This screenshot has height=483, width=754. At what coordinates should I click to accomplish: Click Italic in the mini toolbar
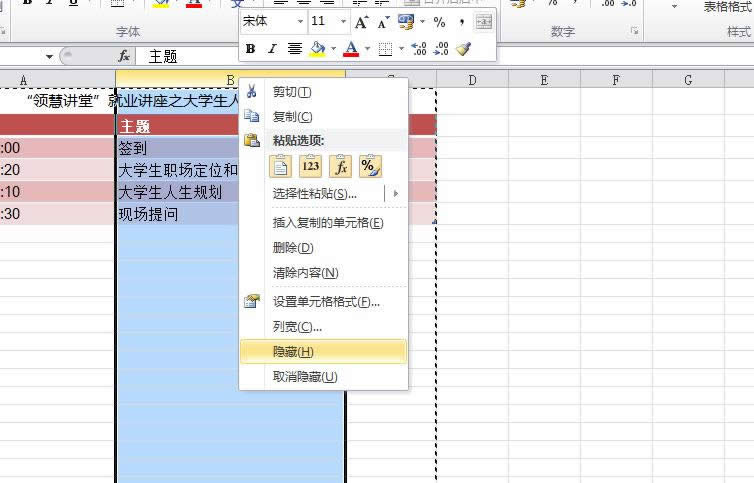[x=273, y=49]
